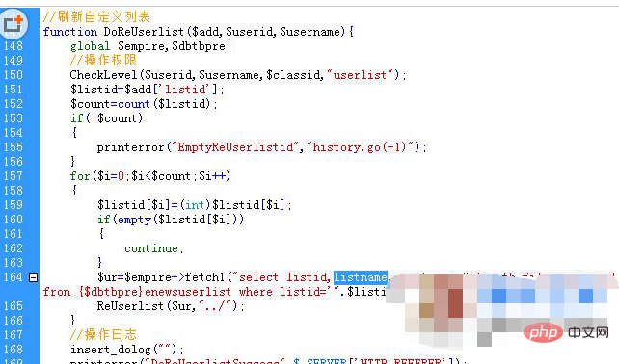This screenshot has width=619, height=364.
Task: Click the count function call on line 152
Action: coord(134,104)
